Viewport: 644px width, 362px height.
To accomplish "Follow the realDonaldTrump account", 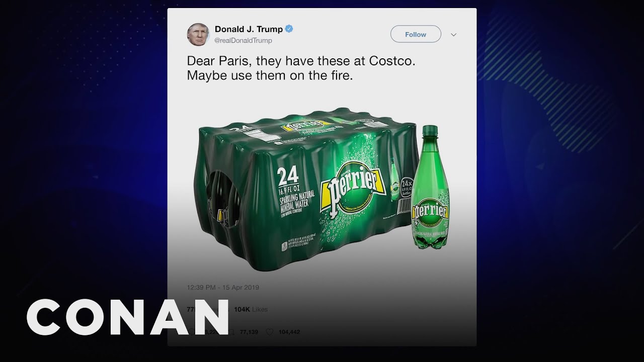I will (x=416, y=34).
